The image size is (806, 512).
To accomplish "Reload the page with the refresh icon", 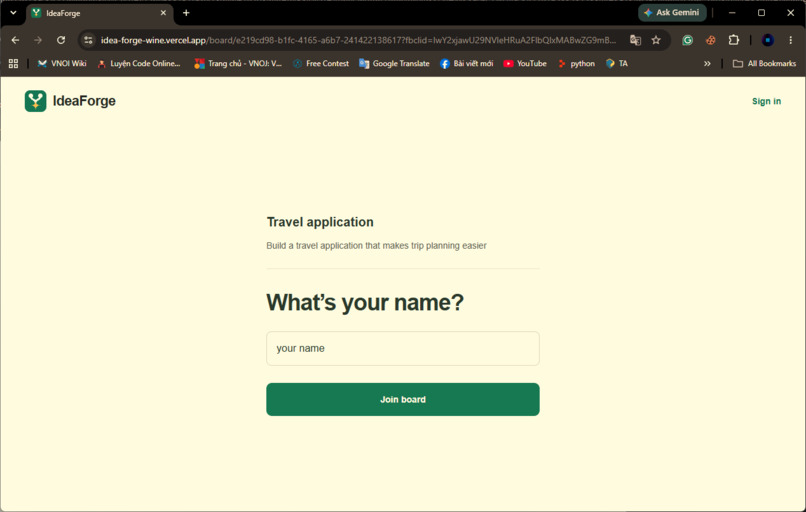I will point(61,40).
